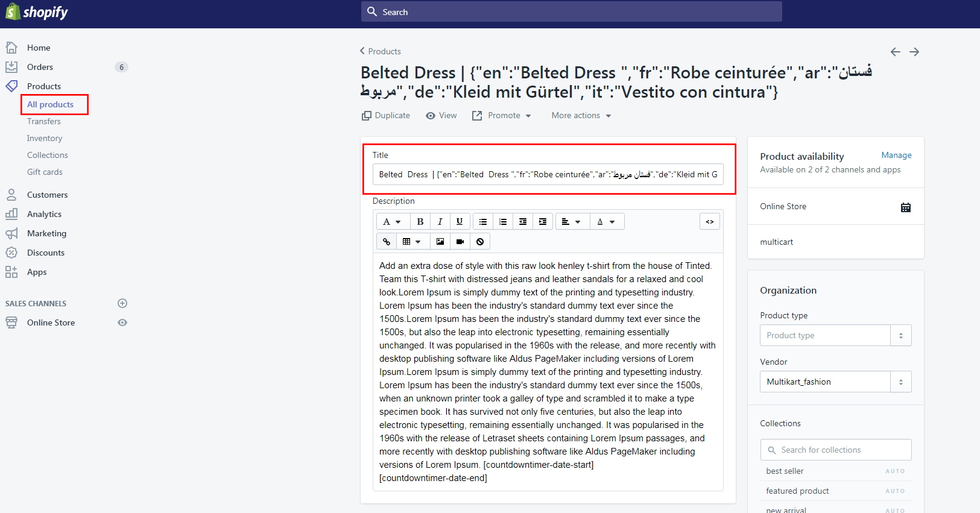Click inside the description text area
Screen dimensions: 980x513
click(x=548, y=371)
